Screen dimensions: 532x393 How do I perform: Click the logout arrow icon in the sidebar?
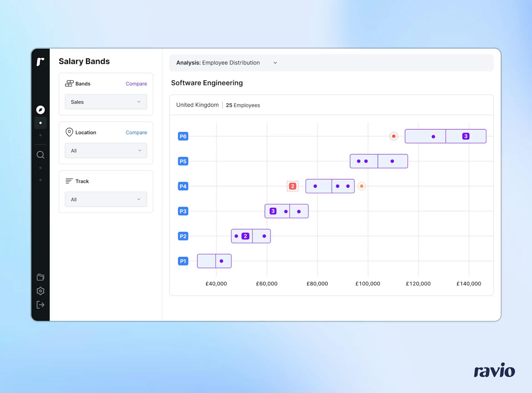(40, 305)
